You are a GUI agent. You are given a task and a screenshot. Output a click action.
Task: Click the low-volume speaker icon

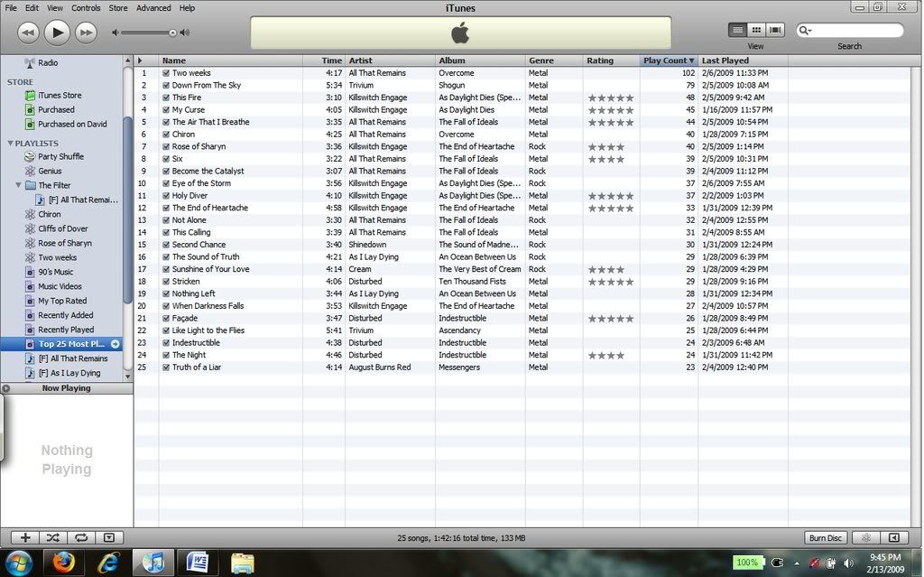point(115,33)
